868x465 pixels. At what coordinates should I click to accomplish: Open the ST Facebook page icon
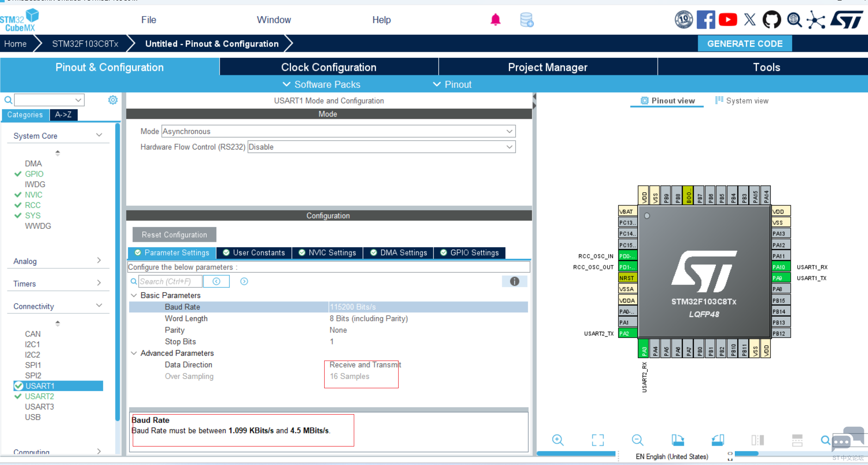point(706,20)
